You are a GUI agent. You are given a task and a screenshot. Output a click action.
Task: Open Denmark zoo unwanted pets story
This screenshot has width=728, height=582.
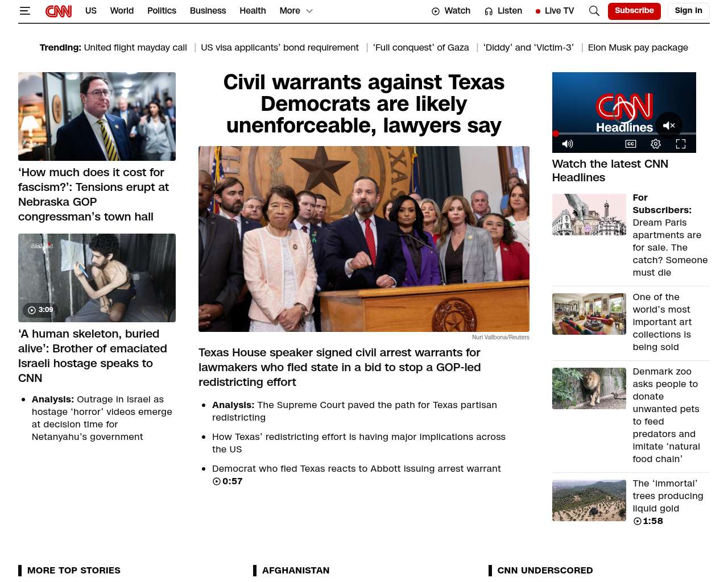click(667, 415)
